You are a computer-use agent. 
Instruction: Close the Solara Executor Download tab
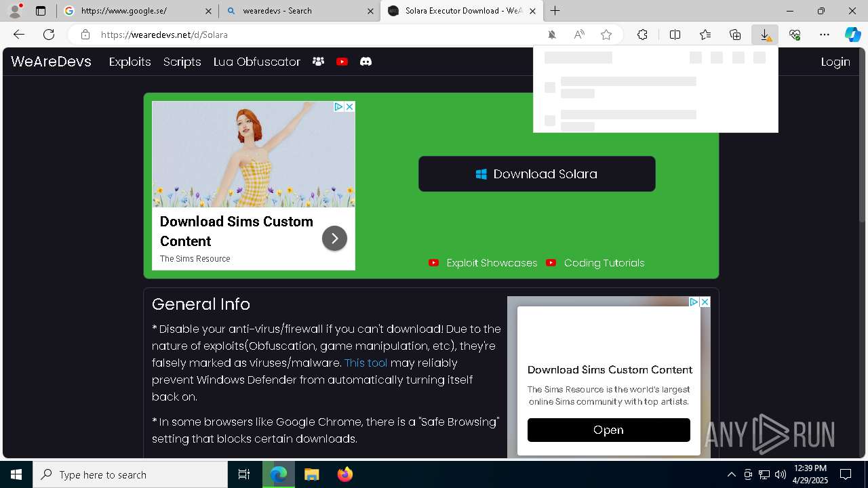tap(532, 11)
